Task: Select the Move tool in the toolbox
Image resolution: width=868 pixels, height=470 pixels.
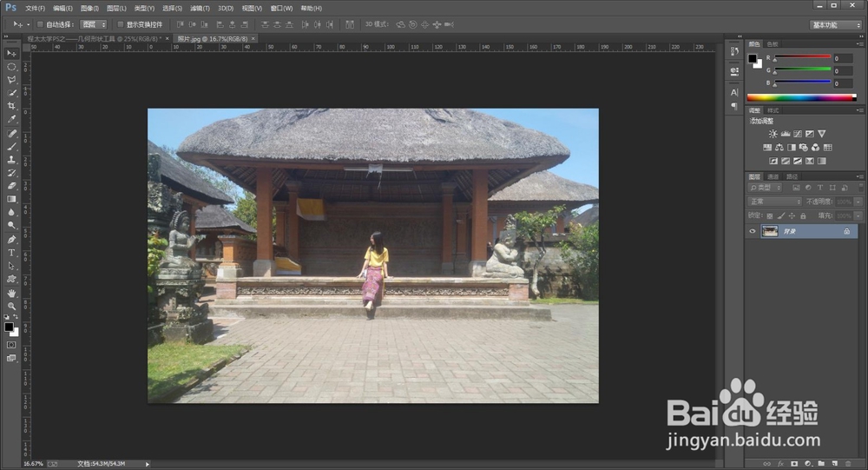Action: 11,53
